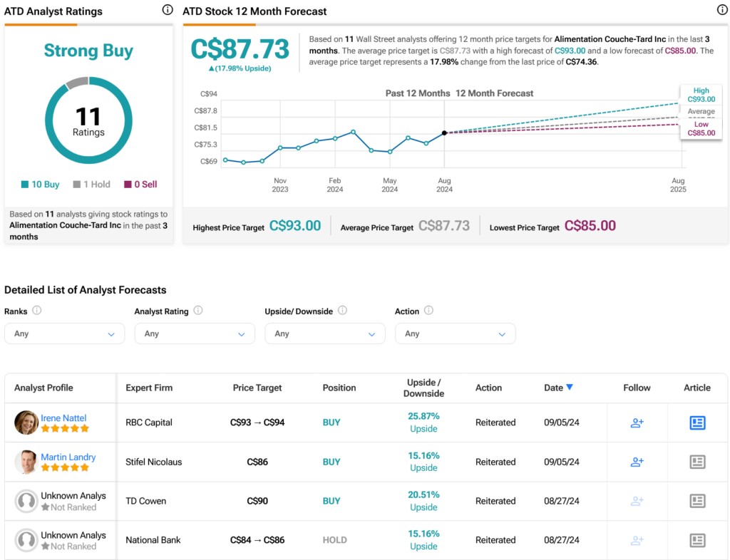Open Stifel Nicolaus article icon
The image size is (730, 560).
(697, 462)
